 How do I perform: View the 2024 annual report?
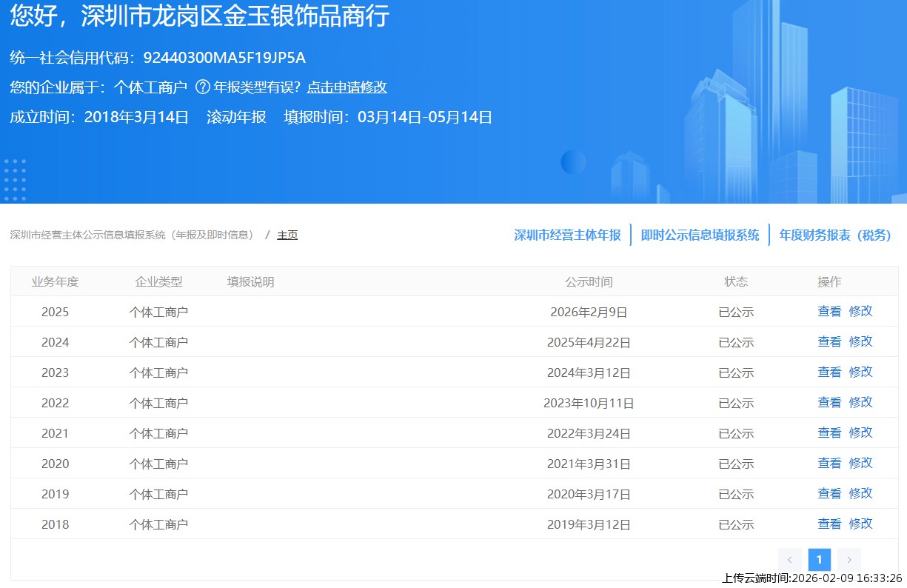click(x=829, y=342)
